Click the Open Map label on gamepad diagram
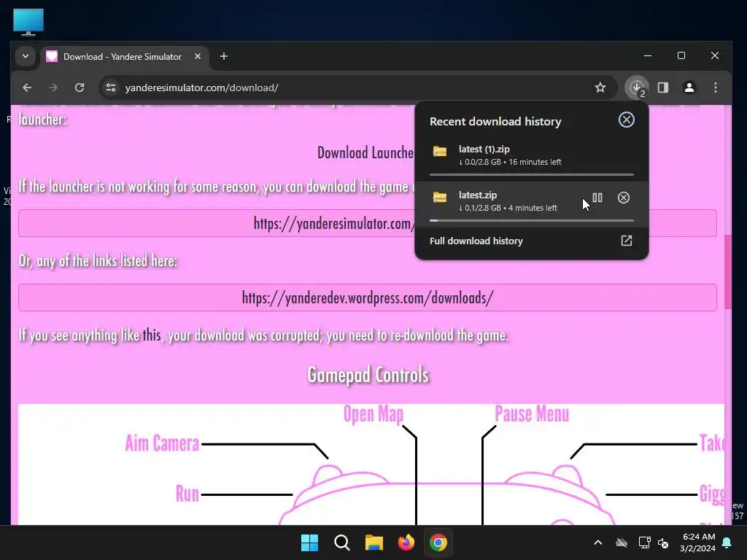 373,413
